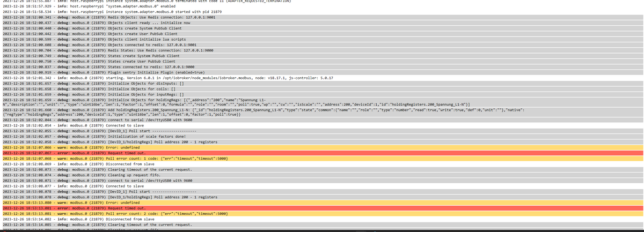
Task: Click the 'Initialize Objects for coils' line
Action: coord(322,88)
